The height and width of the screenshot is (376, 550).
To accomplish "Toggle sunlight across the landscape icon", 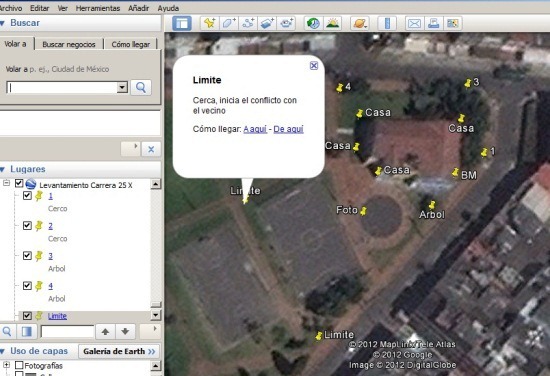I will click(333, 24).
